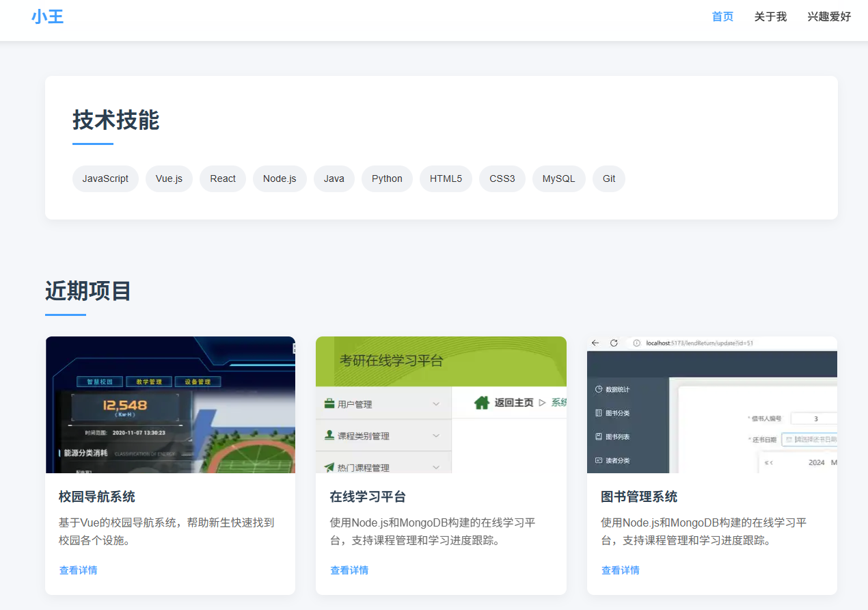
Task: Click the 在线学习平台 card's description paragraph
Action: (x=433, y=531)
